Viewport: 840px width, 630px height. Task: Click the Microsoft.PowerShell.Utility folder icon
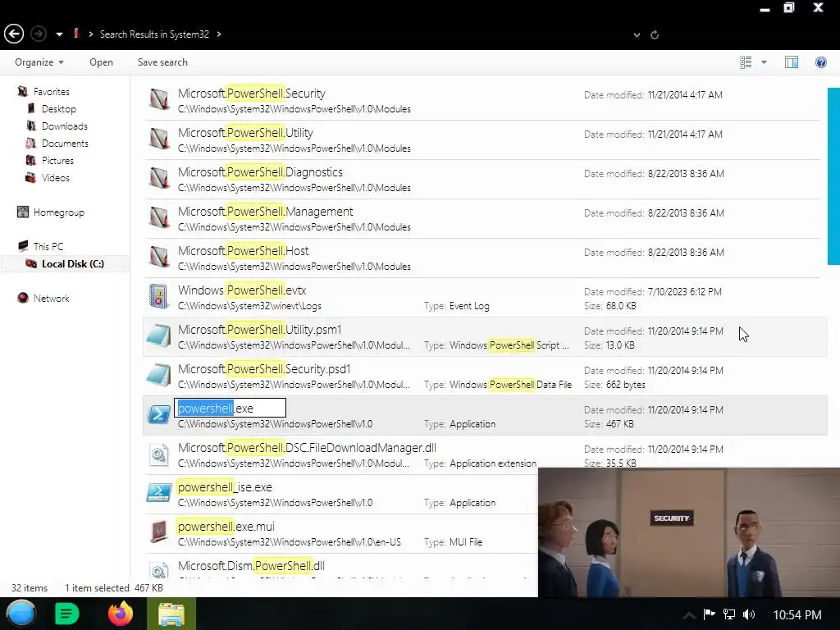click(159, 139)
